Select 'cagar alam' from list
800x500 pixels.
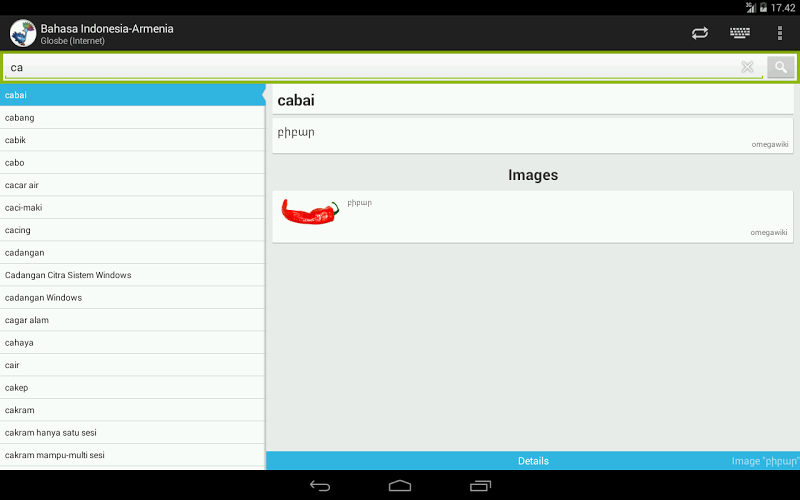click(x=133, y=320)
